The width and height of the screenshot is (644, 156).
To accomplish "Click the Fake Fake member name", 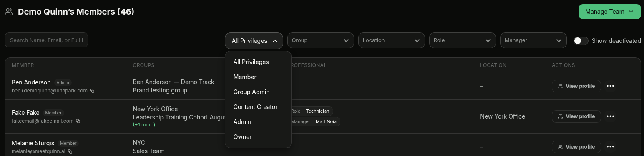I will coord(25,113).
